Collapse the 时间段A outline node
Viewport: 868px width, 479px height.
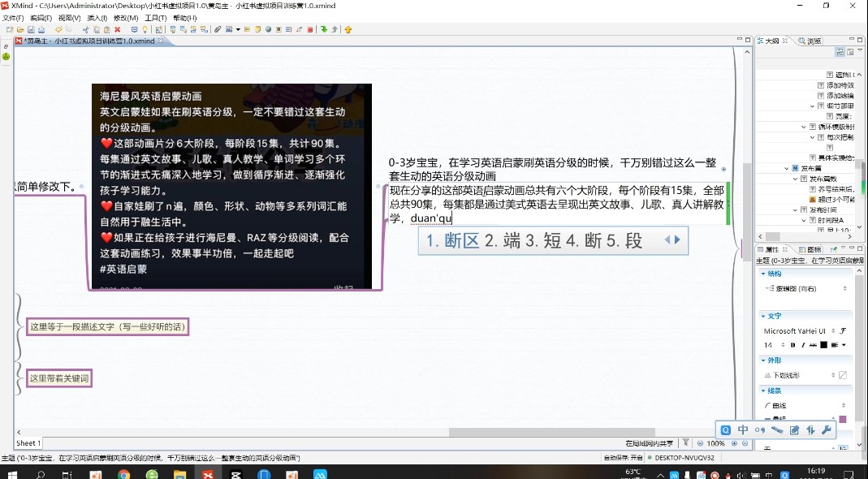(804, 220)
